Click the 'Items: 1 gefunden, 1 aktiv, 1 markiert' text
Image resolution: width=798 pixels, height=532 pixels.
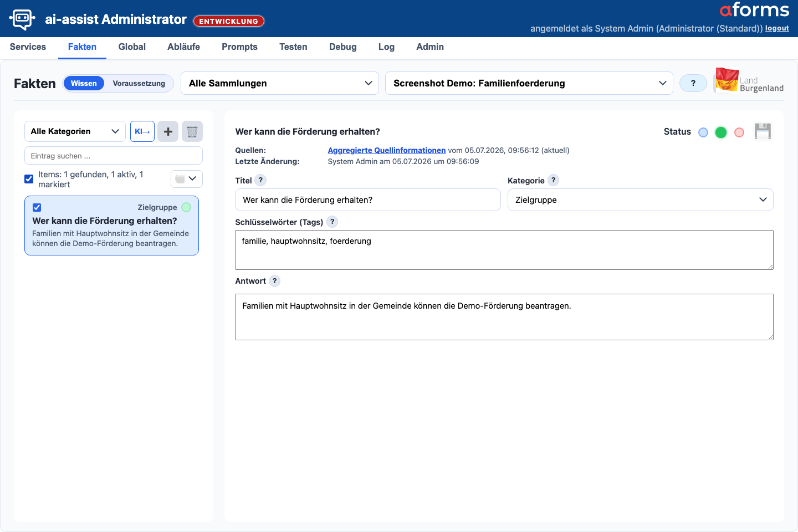pos(91,179)
